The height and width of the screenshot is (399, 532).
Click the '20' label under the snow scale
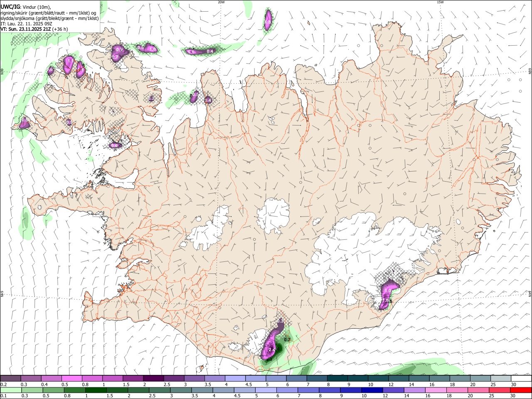click(x=473, y=384)
